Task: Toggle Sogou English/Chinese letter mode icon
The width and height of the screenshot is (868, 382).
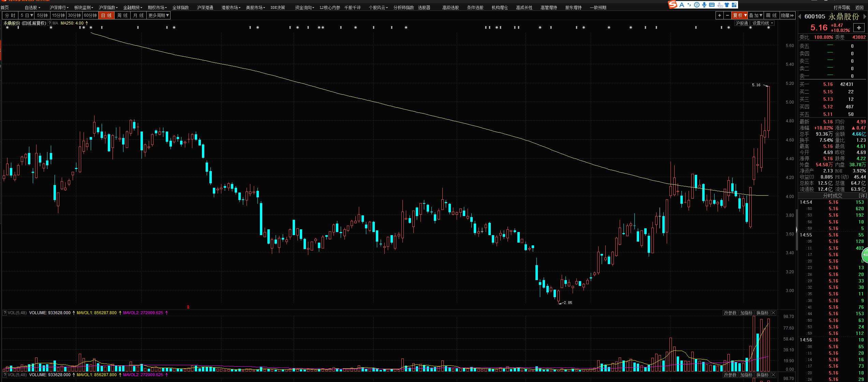Action: [x=682, y=5]
